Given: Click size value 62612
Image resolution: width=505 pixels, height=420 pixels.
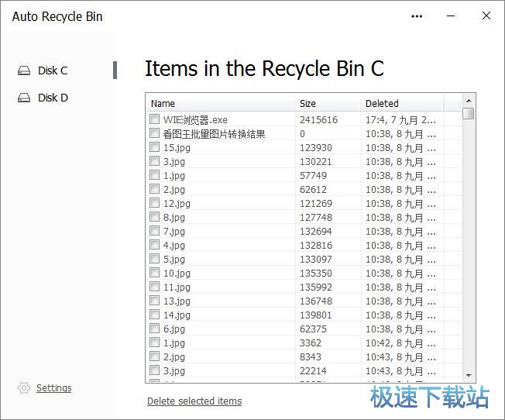Looking at the screenshot, I should tap(313, 190).
